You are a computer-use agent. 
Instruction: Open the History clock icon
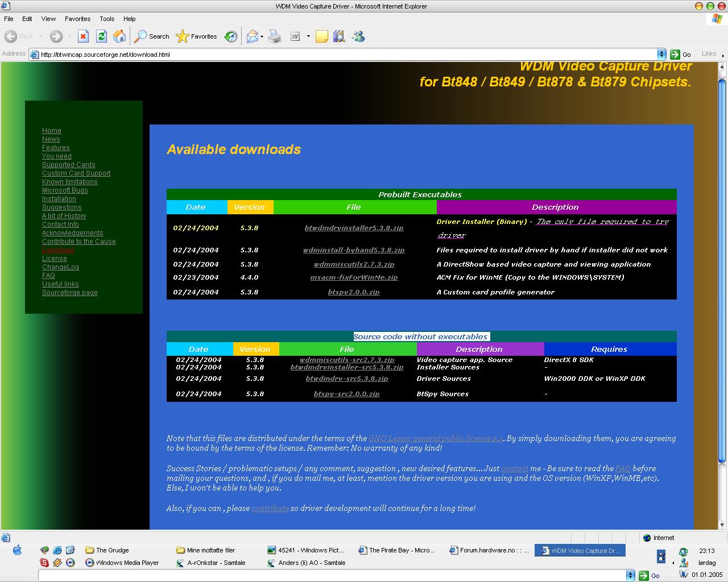[231, 36]
